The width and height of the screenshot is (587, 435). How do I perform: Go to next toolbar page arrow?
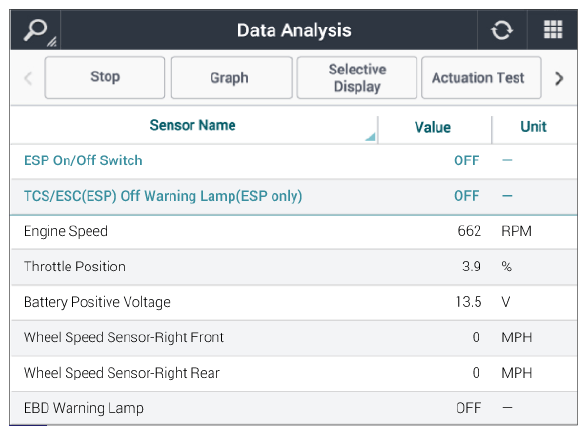pos(559,78)
